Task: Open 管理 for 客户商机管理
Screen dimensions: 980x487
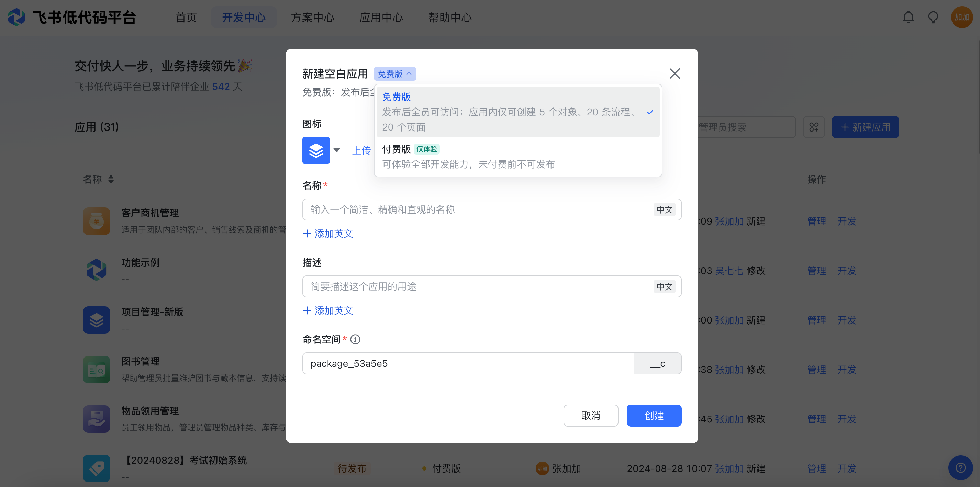Action: (816, 221)
